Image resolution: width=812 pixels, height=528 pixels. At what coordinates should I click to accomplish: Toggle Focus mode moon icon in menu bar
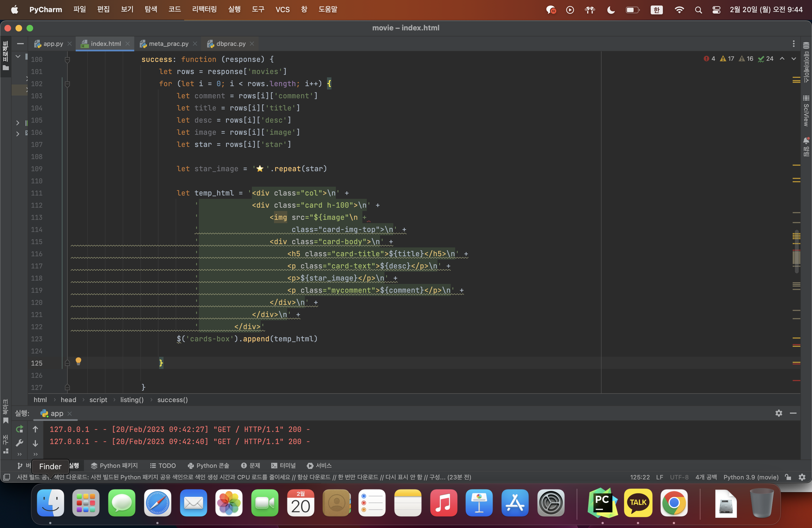coord(611,10)
